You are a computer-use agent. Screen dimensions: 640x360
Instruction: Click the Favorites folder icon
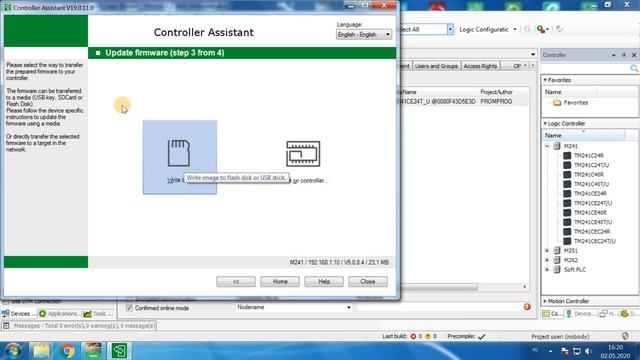click(557, 103)
